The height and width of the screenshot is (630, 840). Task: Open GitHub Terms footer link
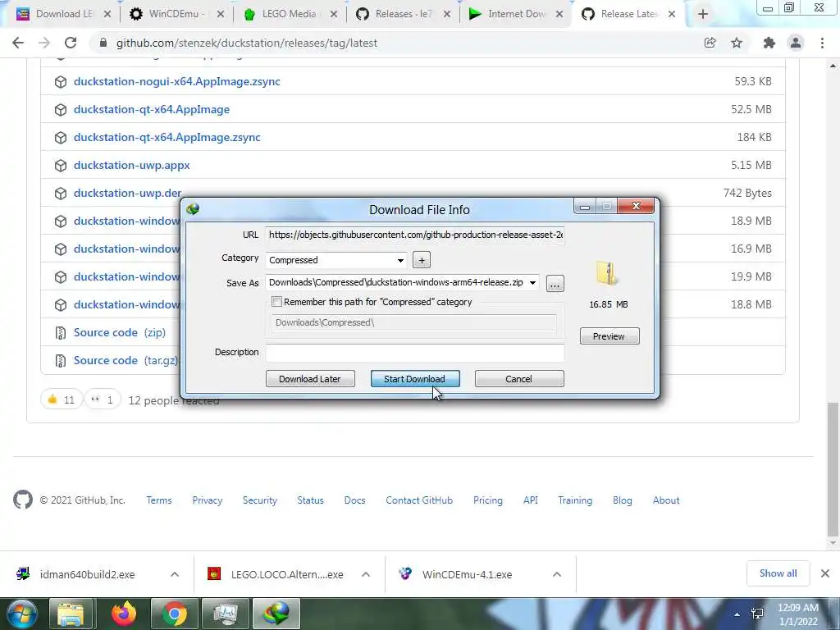[x=159, y=500]
